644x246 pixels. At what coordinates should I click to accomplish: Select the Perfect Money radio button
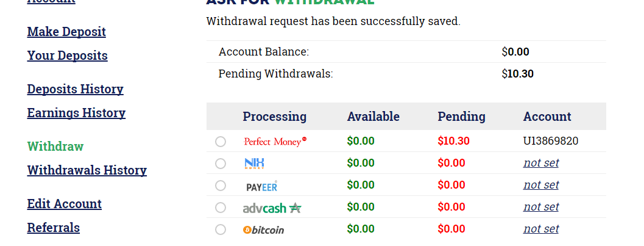(x=221, y=142)
